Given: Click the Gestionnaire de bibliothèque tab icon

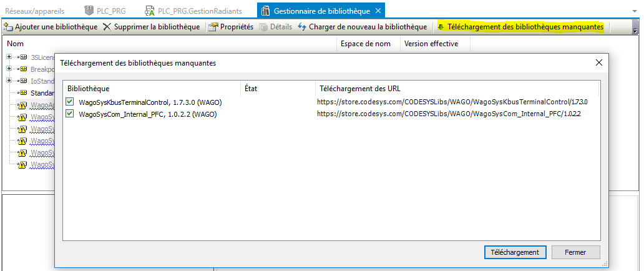Looking at the screenshot, I should [x=266, y=11].
